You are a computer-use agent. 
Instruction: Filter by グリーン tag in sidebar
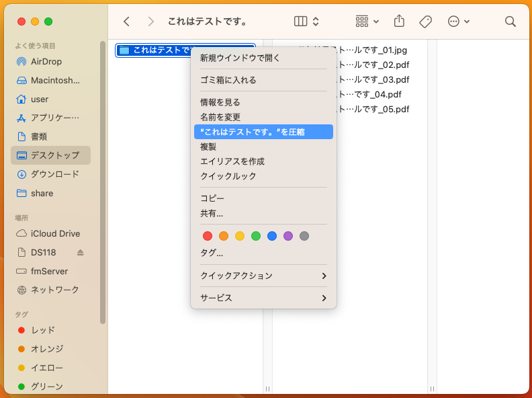tap(51, 387)
